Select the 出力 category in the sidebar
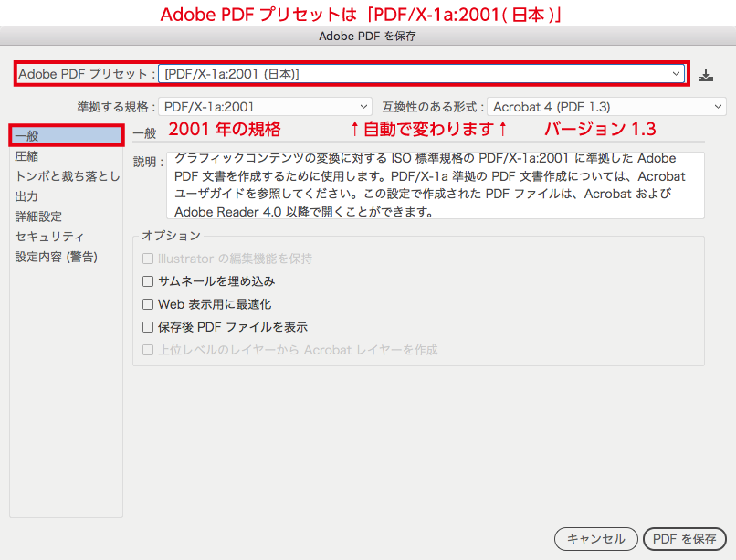736x560 pixels. pyautogui.click(x=26, y=196)
